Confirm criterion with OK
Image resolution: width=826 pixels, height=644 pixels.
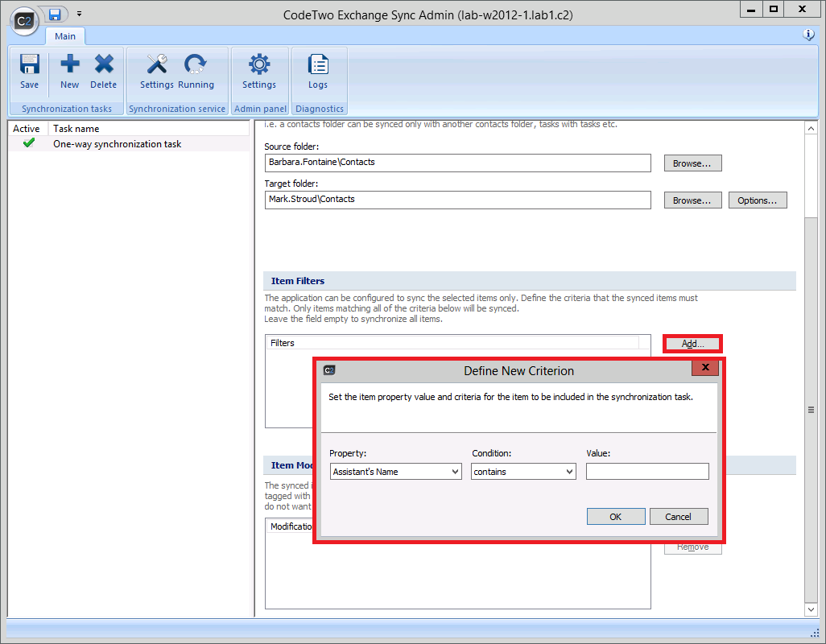[x=616, y=517]
